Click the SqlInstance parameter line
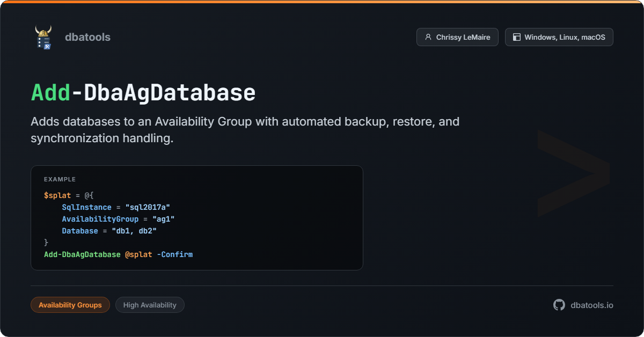The height and width of the screenshot is (337, 644). coord(116,207)
